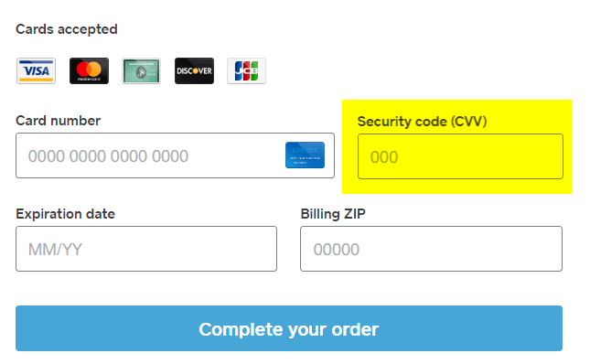
Task: Click the Complete your order button
Action: pos(289,328)
